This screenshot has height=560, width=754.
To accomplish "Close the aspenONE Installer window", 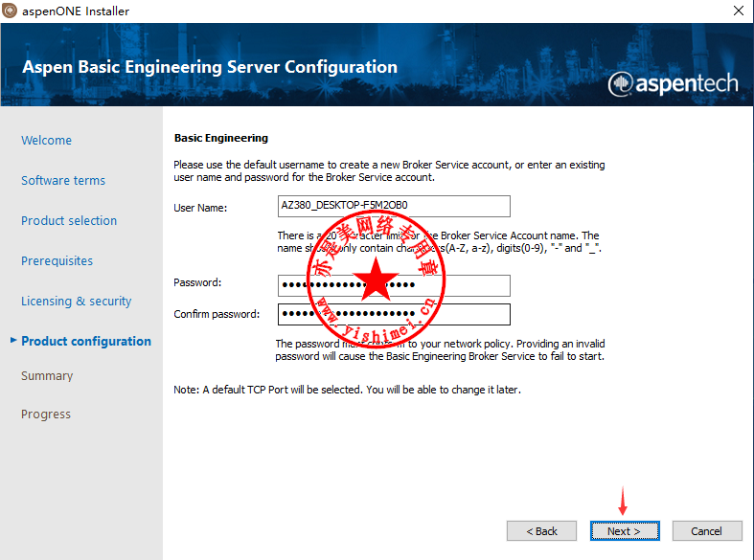I will (x=739, y=11).
